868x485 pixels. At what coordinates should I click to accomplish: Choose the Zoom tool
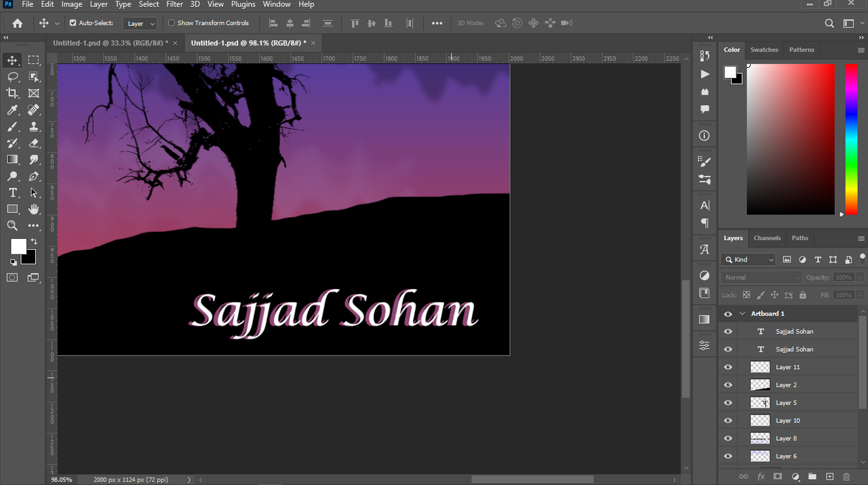point(12,226)
